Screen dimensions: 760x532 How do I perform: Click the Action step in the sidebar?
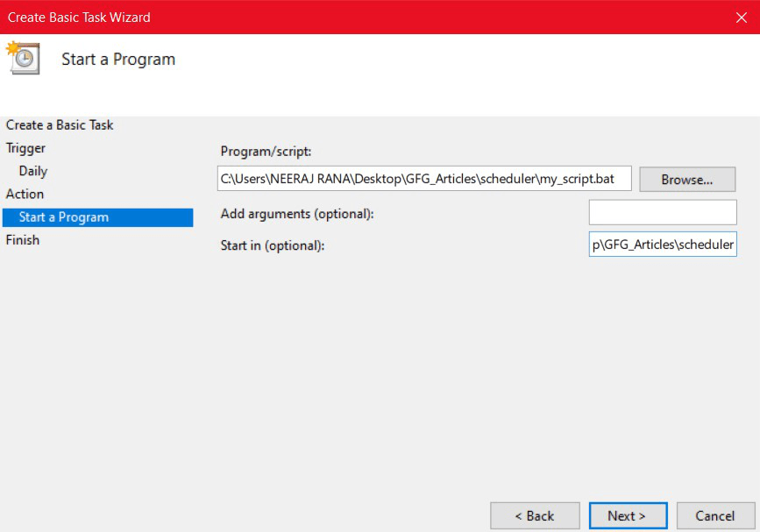pyautogui.click(x=25, y=194)
